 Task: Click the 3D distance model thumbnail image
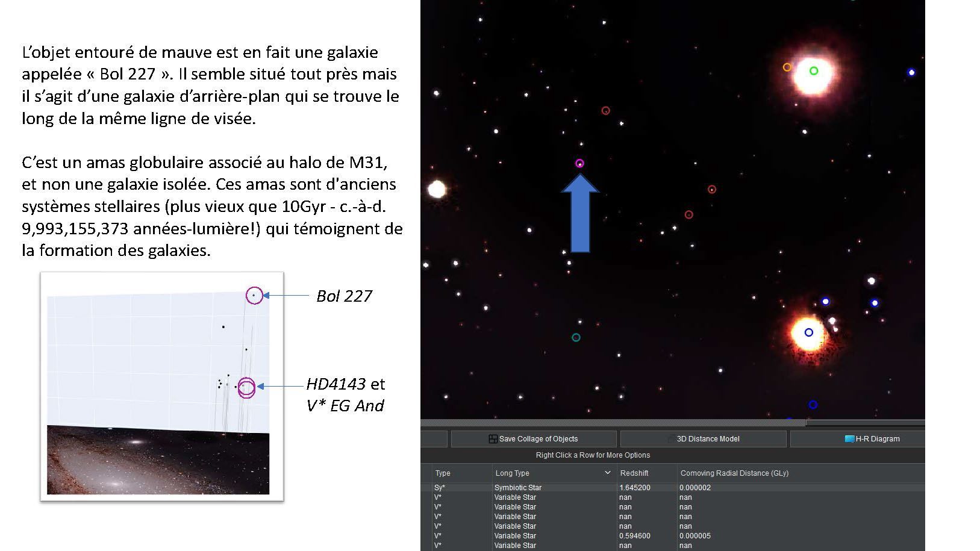(x=162, y=387)
